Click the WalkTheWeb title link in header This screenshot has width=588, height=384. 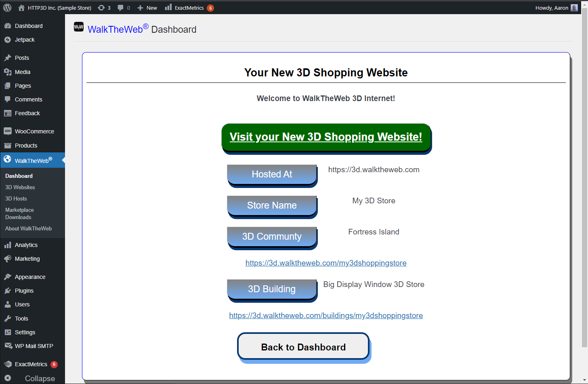(118, 29)
